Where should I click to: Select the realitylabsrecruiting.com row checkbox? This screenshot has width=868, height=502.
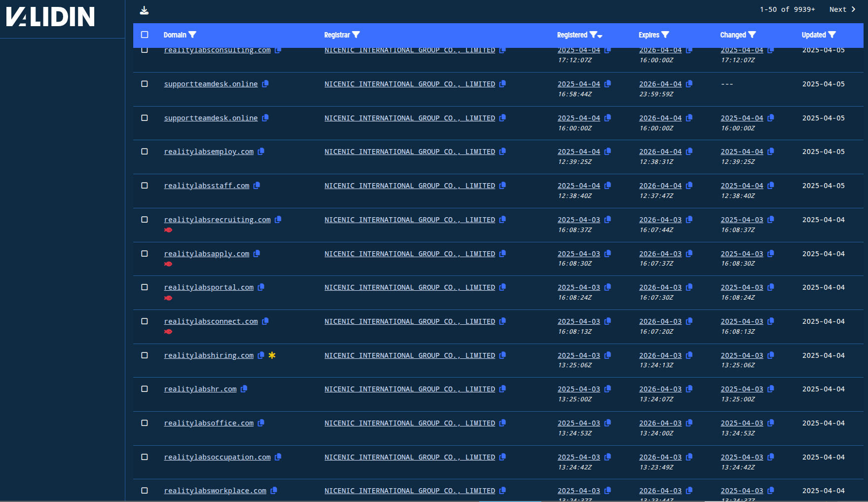pos(145,220)
